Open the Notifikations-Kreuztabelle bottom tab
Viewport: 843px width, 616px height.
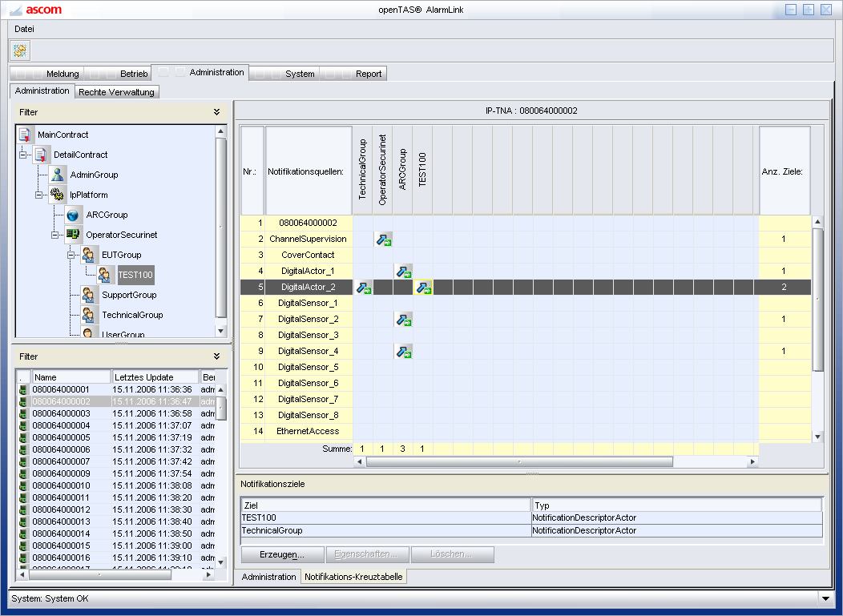point(353,577)
